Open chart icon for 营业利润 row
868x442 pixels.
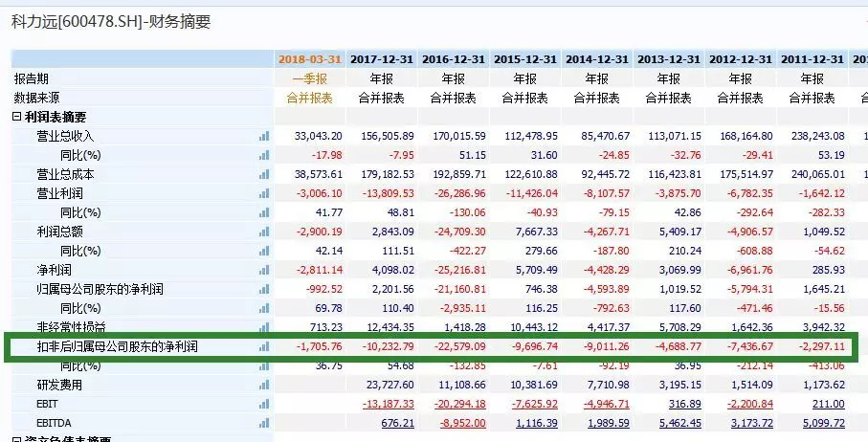264,193
